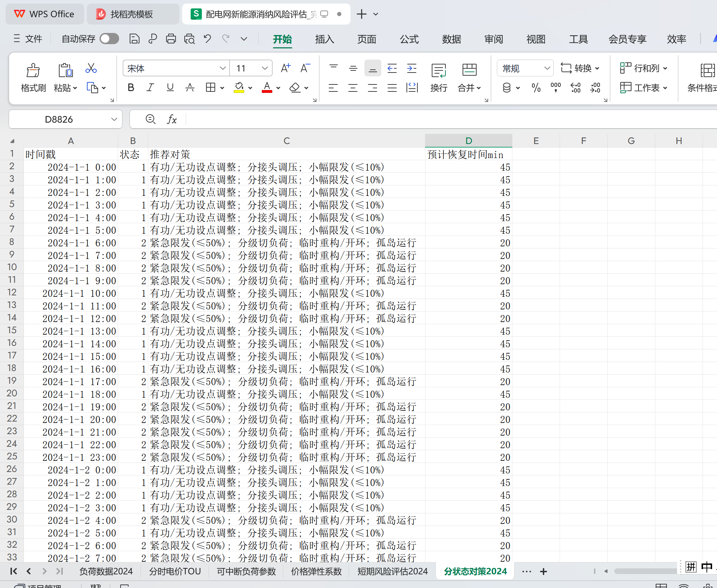Click the Strikethrough text icon
The image size is (717, 588).
click(x=190, y=88)
